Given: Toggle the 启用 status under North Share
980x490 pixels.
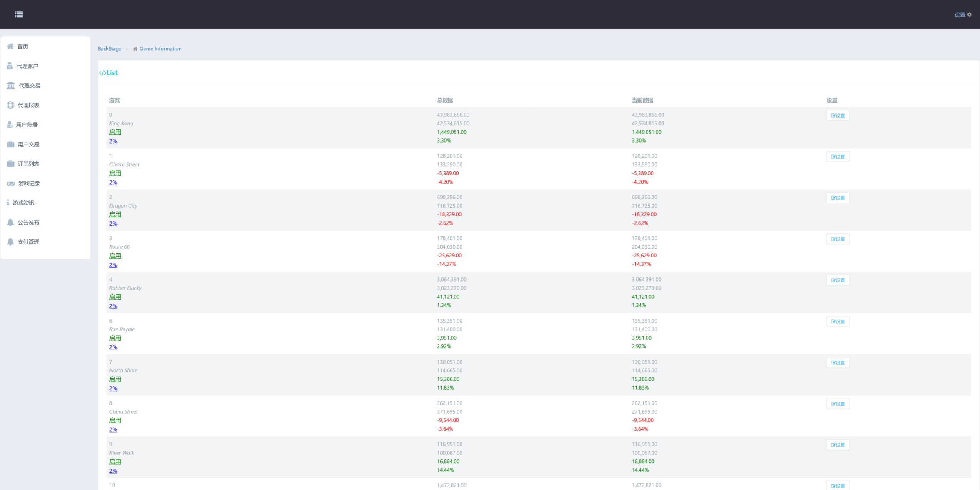Looking at the screenshot, I should 115,379.
